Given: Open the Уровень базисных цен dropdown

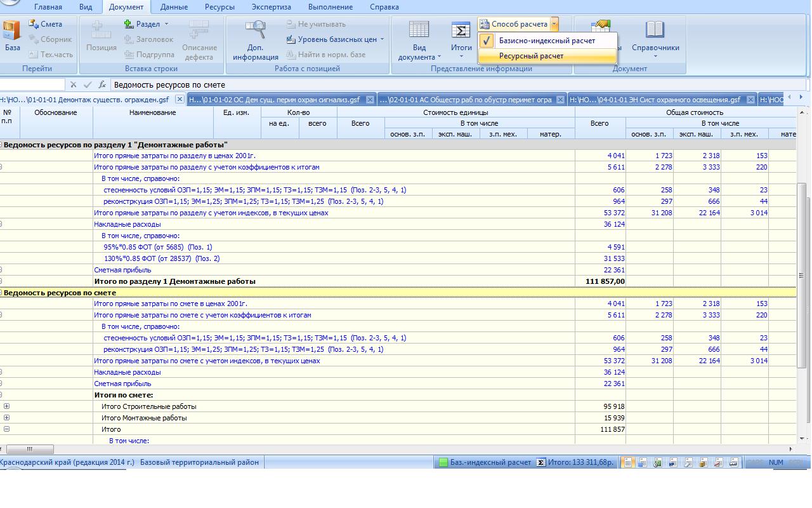Looking at the screenshot, I should (336, 39).
